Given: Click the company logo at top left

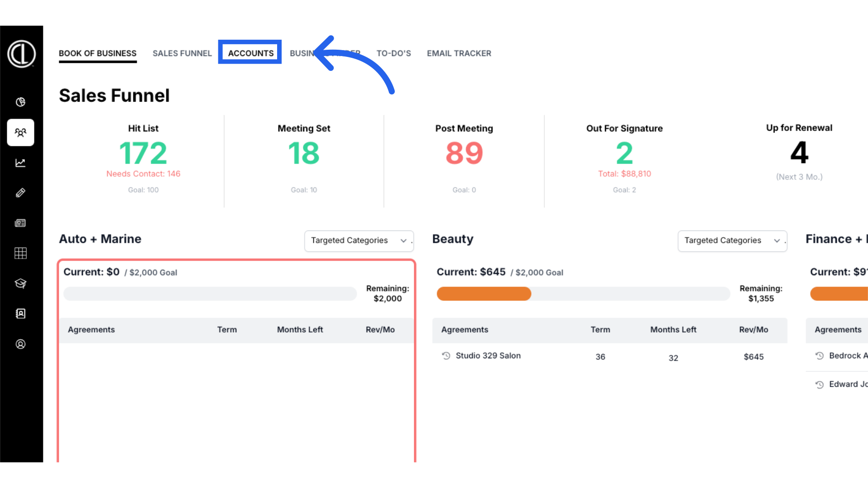Looking at the screenshot, I should pyautogui.click(x=21, y=54).
